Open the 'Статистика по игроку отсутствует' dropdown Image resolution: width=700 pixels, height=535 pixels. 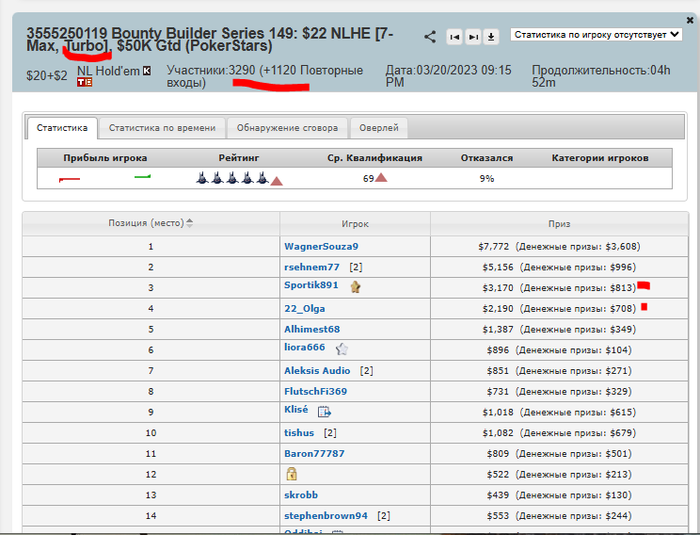tap(596, 35)
